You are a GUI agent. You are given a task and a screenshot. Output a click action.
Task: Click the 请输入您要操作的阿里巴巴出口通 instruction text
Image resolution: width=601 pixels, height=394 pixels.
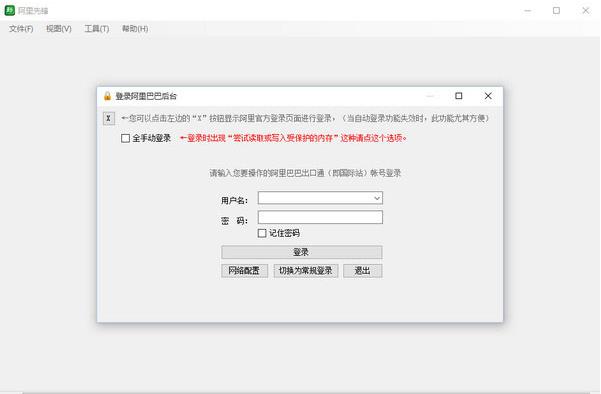click(x=305, y=173)
